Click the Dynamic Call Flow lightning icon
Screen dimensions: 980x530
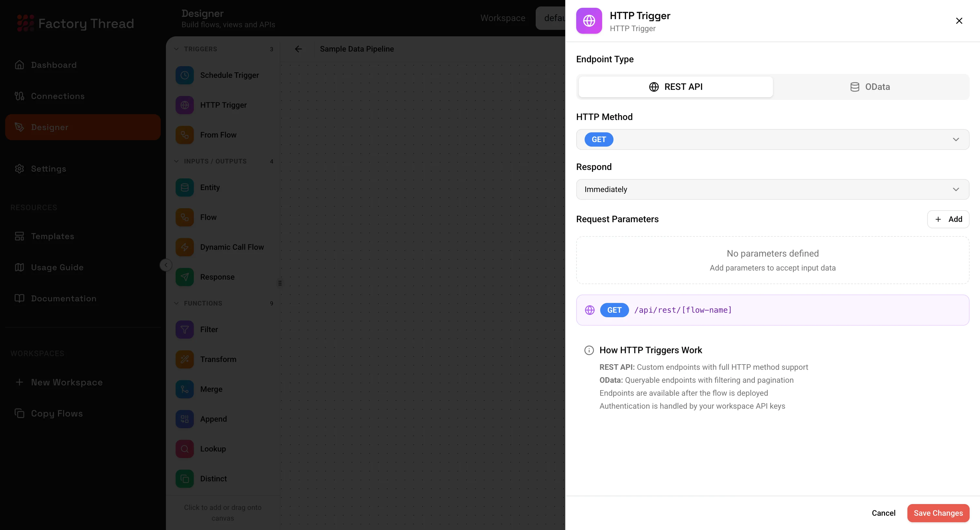(184, 247)
